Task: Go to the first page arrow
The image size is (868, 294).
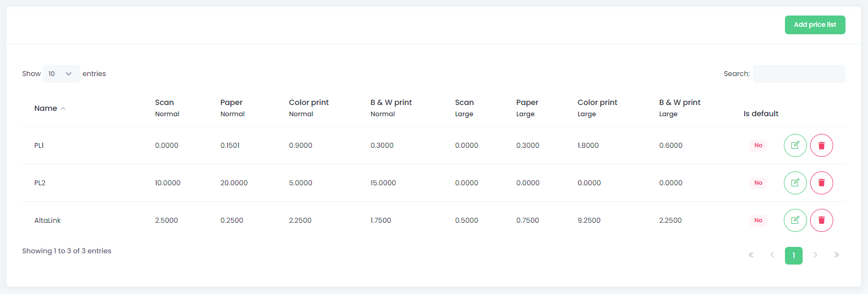Action: 751,255
